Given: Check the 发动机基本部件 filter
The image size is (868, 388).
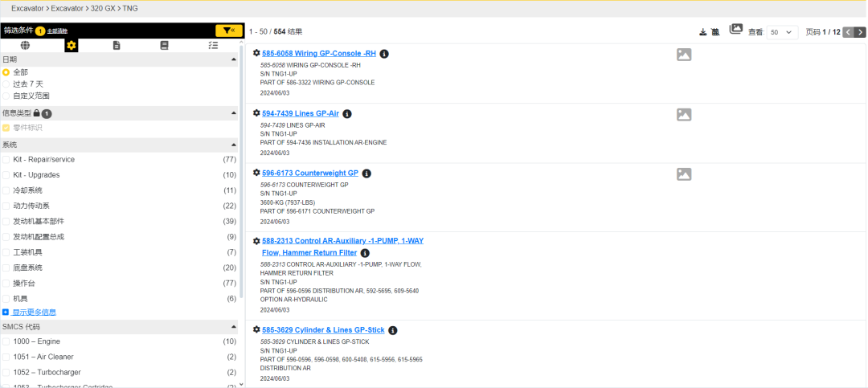Looking at the screenshot, I should tap(6, 222).
